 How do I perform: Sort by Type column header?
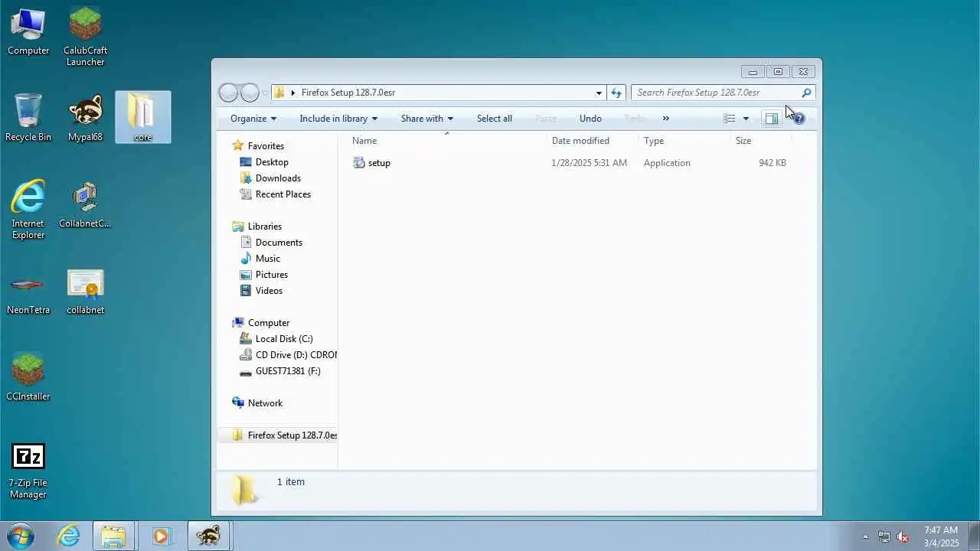[684, 141]
